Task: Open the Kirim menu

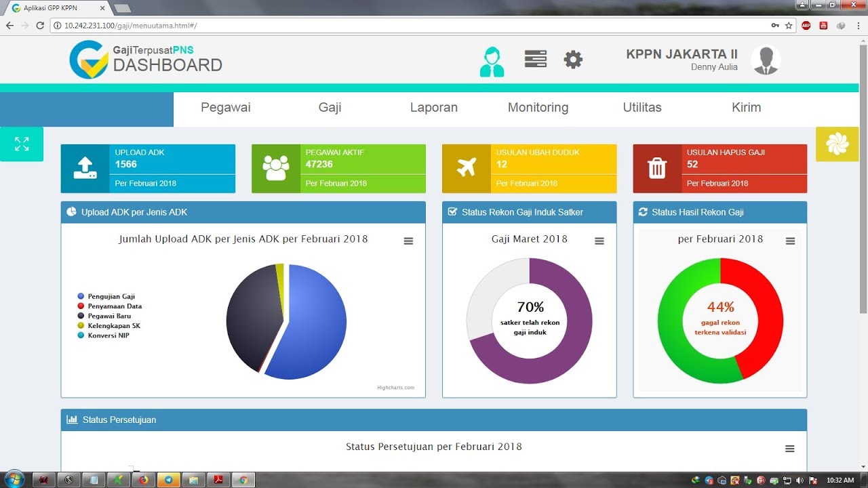Action: tap(747, 108)
